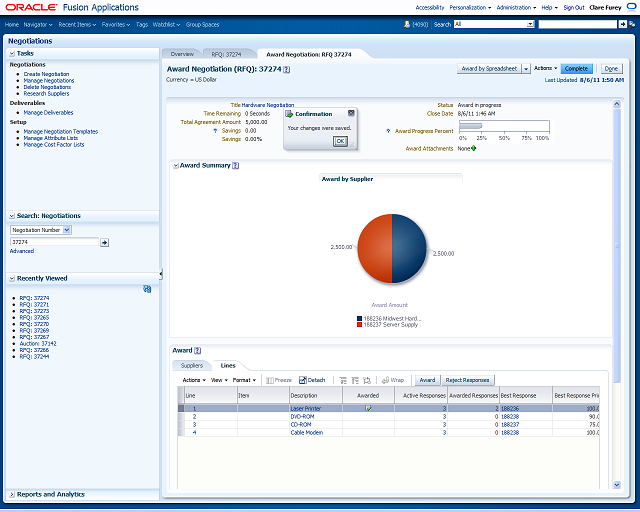Viewport: 640px width, 512px height.
Task: Collapse the Award Summary section
Action: coord(176,165)
